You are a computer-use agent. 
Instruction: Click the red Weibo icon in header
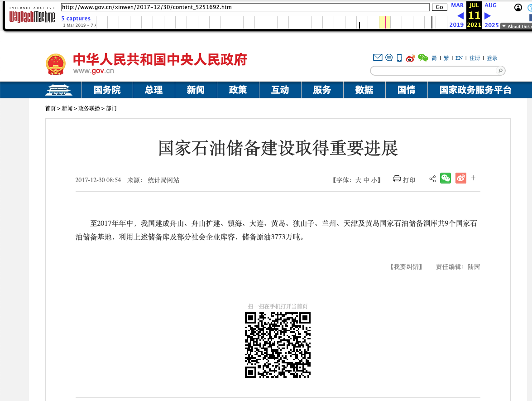410,58
